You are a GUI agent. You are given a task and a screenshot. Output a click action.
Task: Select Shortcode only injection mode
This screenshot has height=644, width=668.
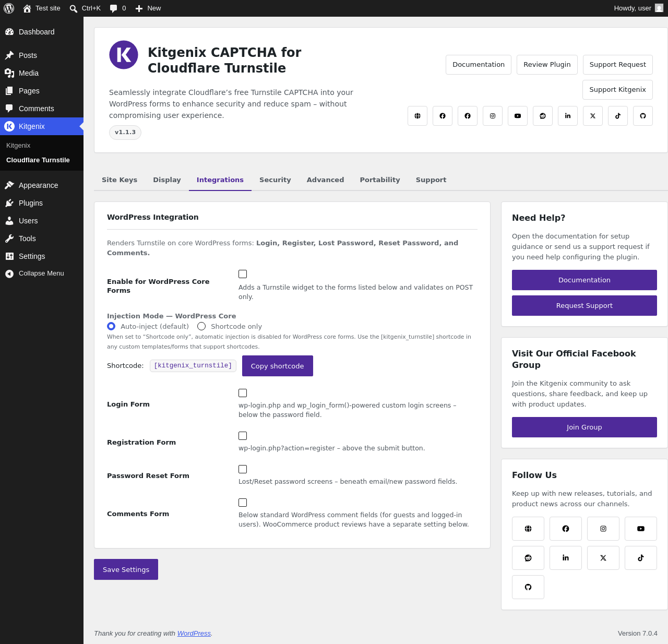[201, 326]
